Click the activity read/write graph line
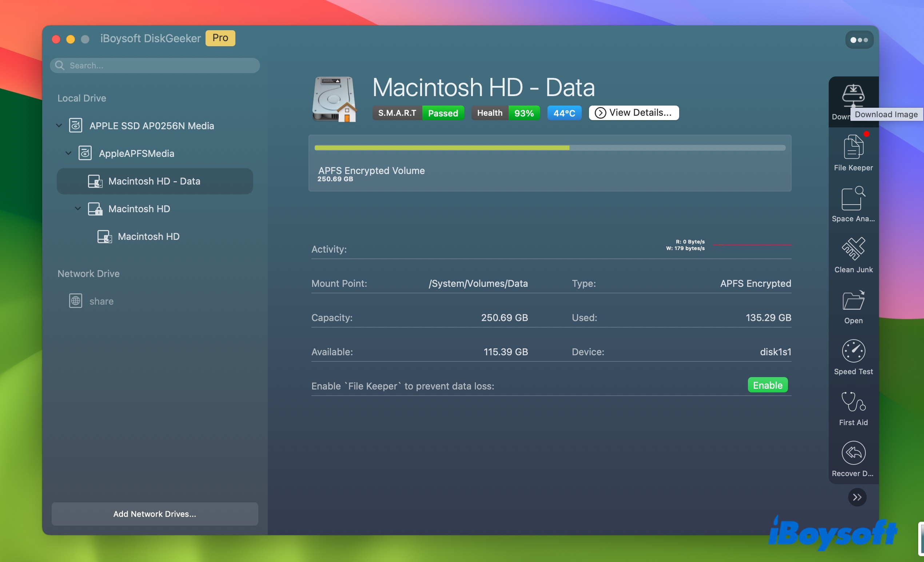924x562 pixels. (x=752, y=245)
